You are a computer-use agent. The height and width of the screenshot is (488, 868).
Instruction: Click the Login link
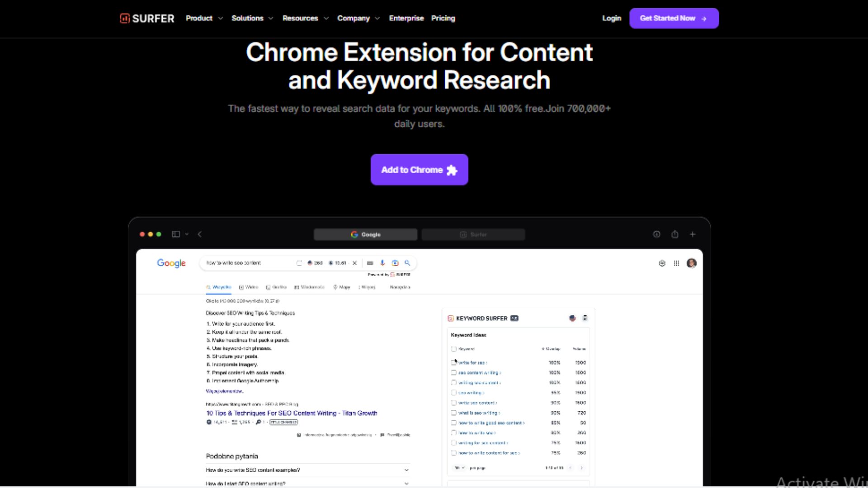pyautogui.click(x=612, y=18)
